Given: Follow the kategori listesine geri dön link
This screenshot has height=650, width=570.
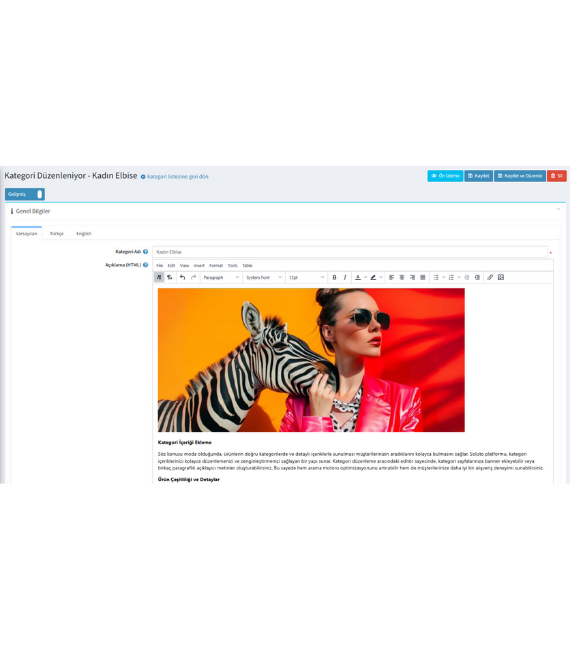Looking at the screenshot, I should [177, 177].
